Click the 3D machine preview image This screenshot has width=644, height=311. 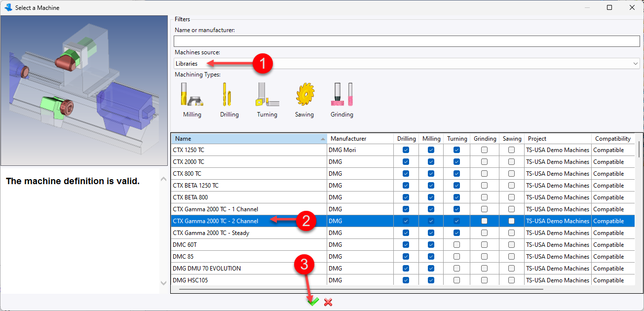pos(84,90)
